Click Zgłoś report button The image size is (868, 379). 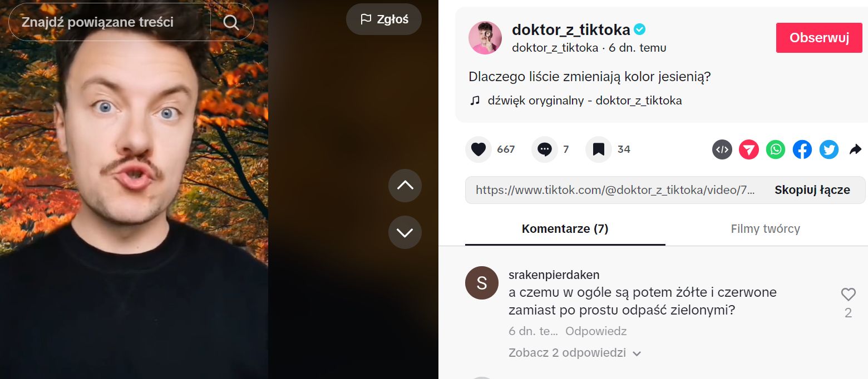tap(384, 19)
